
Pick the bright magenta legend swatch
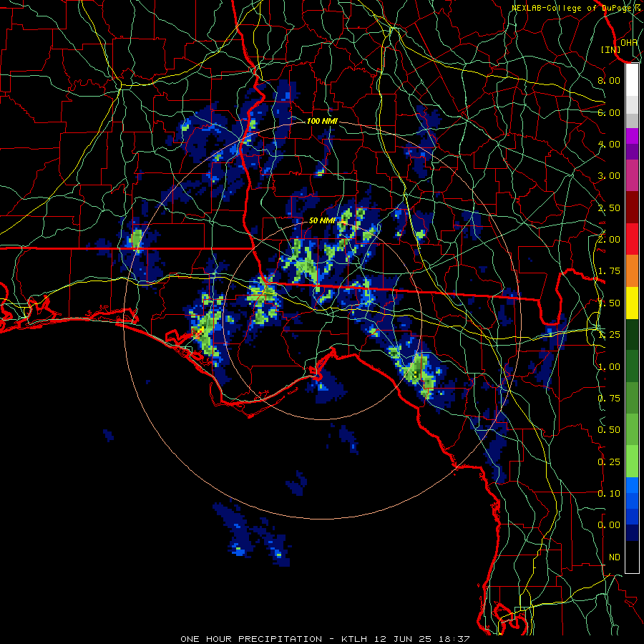click(x=632, y=136)
